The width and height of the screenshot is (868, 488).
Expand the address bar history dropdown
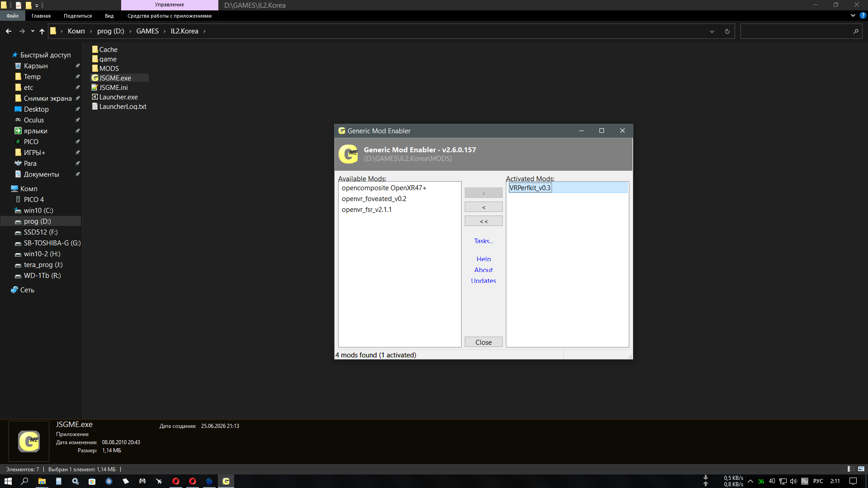(712, 31)
